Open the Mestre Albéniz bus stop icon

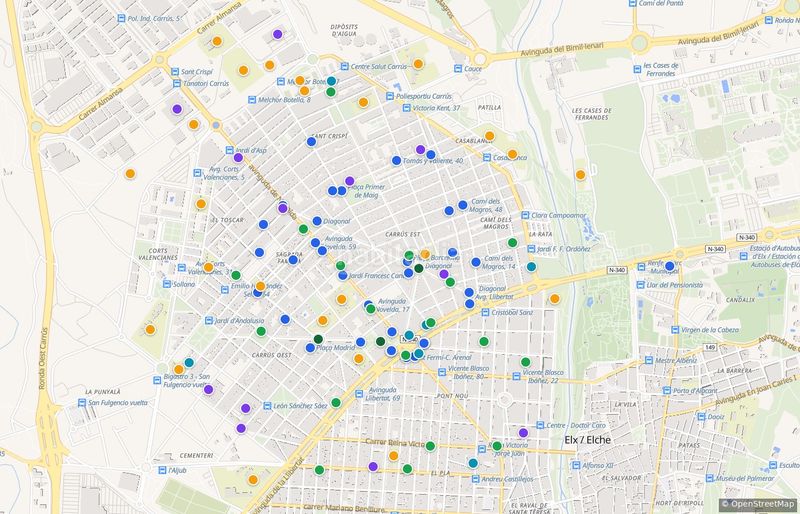point(648,360)
